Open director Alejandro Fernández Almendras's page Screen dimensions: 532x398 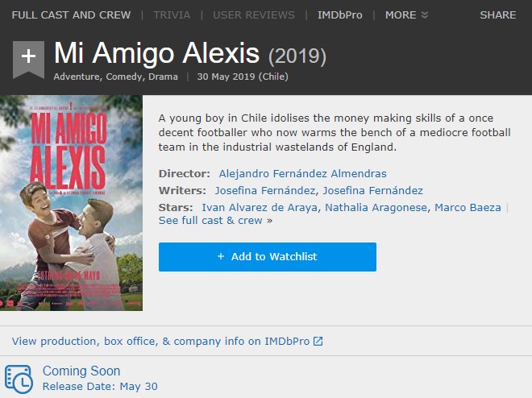(302, 174)
